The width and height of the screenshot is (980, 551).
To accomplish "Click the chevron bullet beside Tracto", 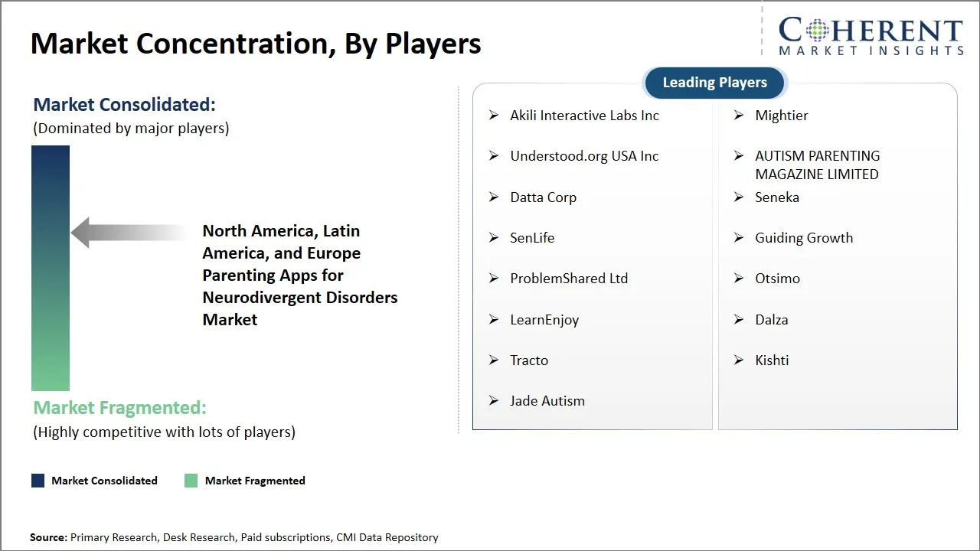I will pos(494,360).
